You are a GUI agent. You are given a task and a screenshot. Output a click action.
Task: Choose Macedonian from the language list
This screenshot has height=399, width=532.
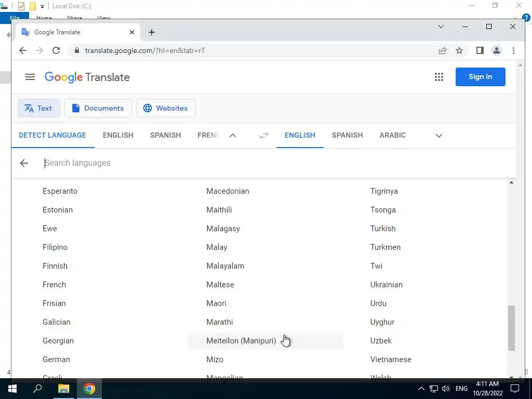point(228,191)
